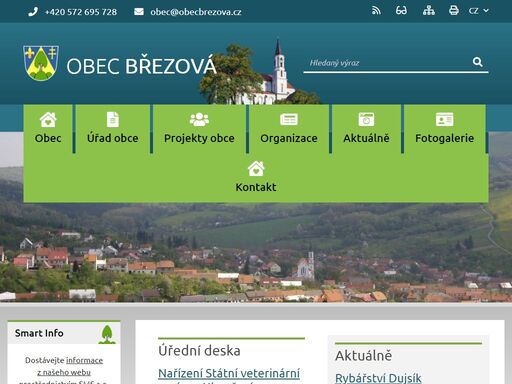Open the Nařízení Státní veterinární link

click(x=229, y=373)
